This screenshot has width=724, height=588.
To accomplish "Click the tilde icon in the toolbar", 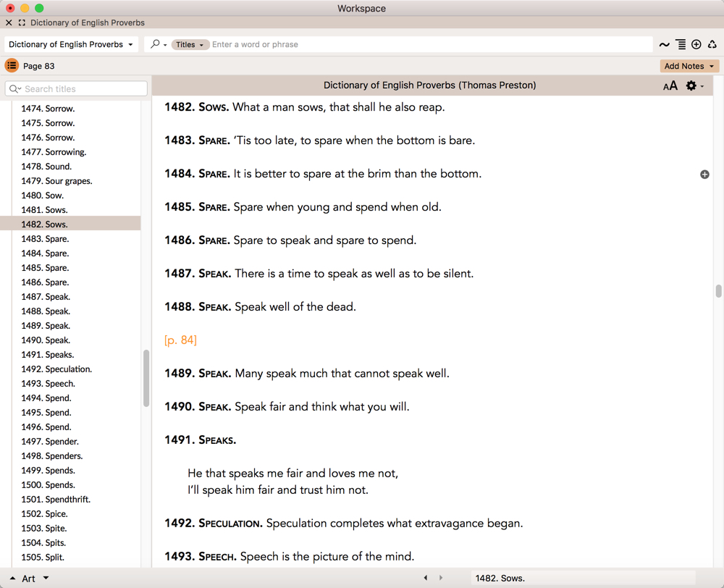I will click(x=664, y=44).
